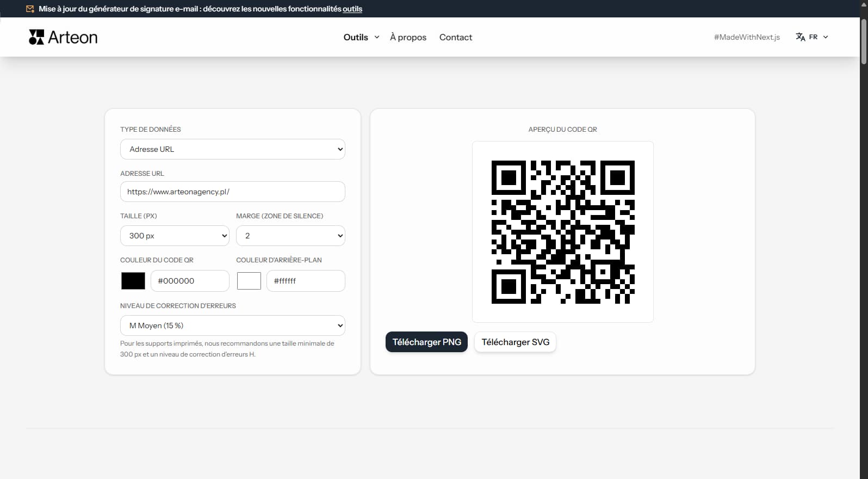
Task: Click the language translate icon
Action: tap(801, 37)
